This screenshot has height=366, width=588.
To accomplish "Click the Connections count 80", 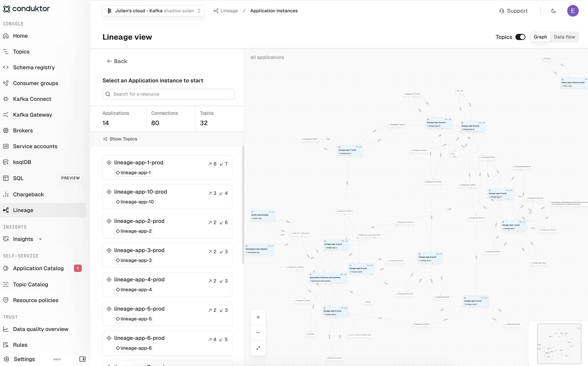I will tap(155, 123).
